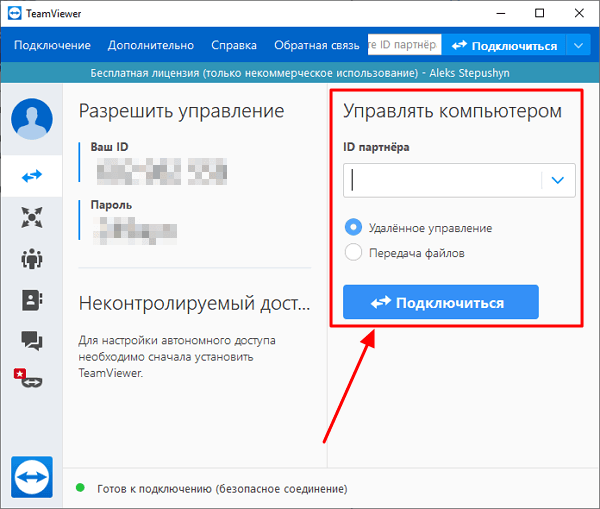Image resolution: width=600 pixels, height=509 pixels.
Task: Open the Подключение menu
Action: [x=52, y=46]
